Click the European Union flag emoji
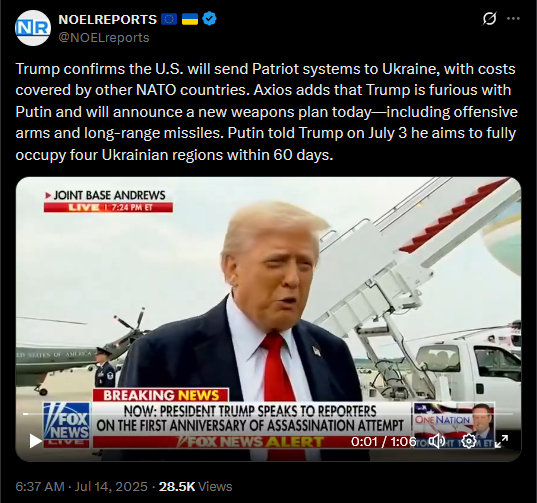537x503 pixels. [169, 19]
